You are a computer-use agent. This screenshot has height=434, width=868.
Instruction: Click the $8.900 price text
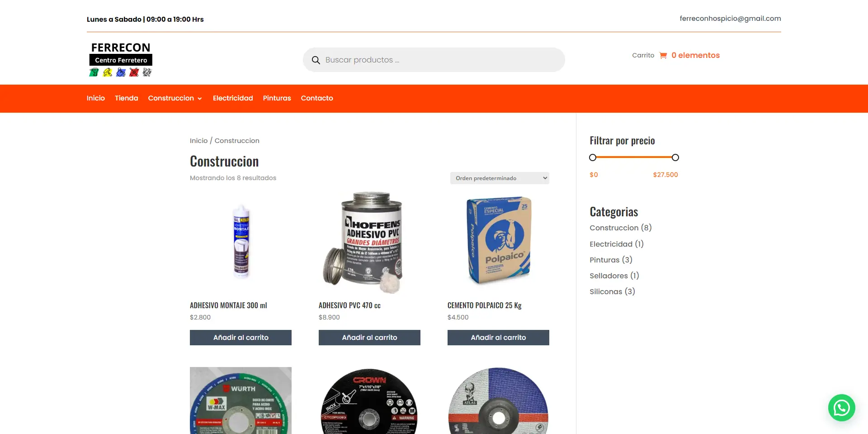[x=329, y=317]
